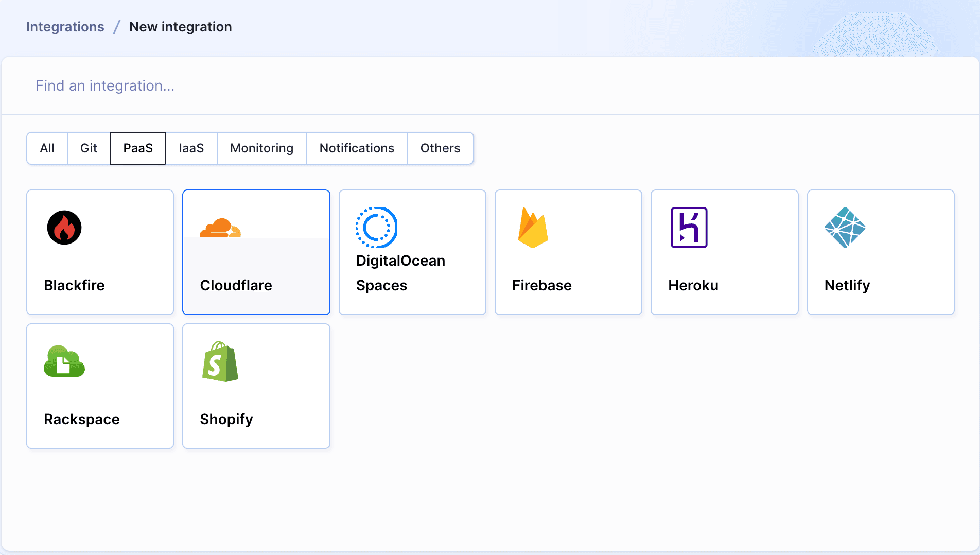Click the Cloudflare cloud logo icon

tap(220, 228)
